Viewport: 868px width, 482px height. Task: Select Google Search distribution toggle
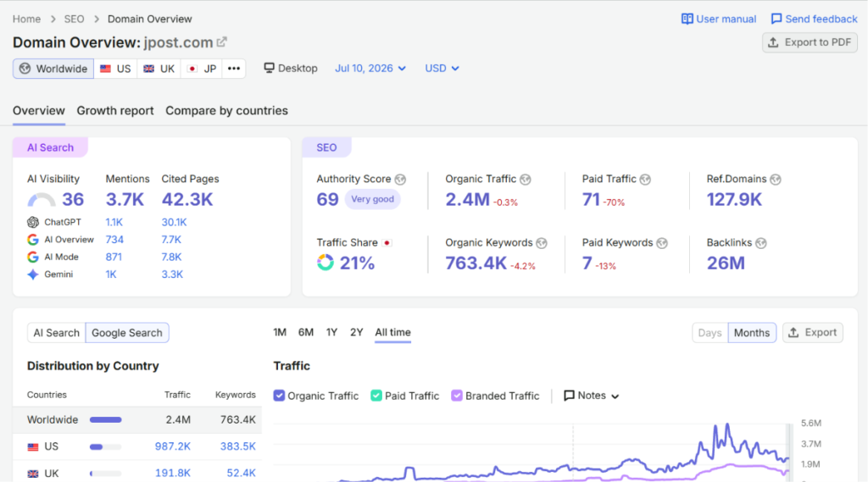[127, 333]
